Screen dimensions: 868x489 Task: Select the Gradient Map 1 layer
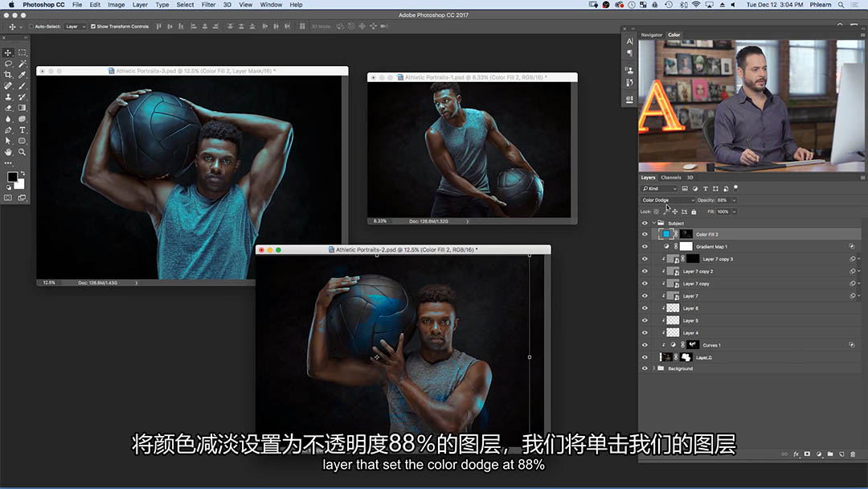click(711, 247)
